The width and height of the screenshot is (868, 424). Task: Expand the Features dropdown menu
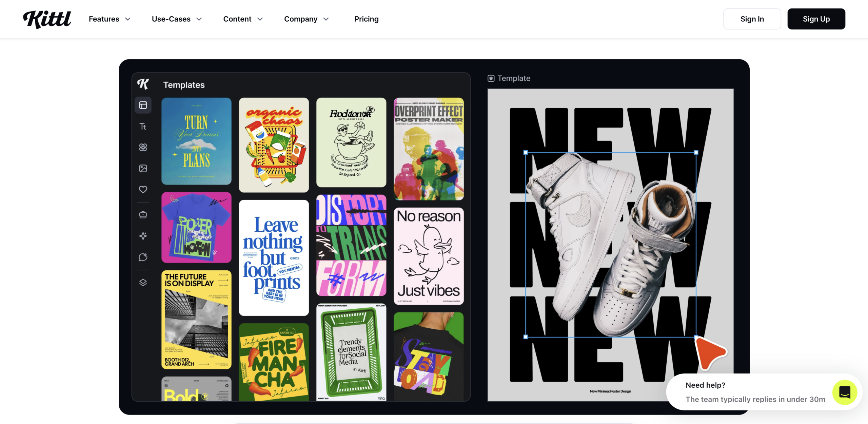pos(110,19)
